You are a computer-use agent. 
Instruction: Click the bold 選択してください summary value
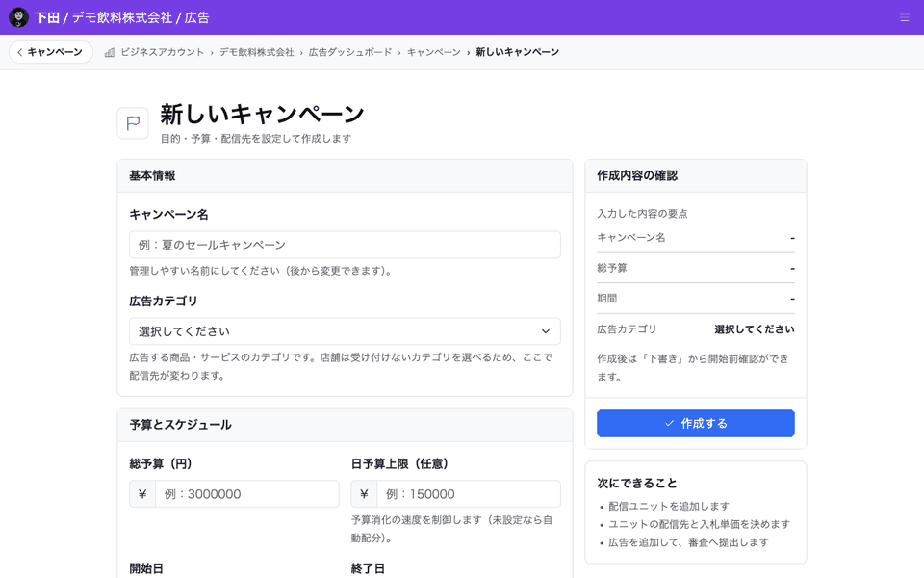755,329
